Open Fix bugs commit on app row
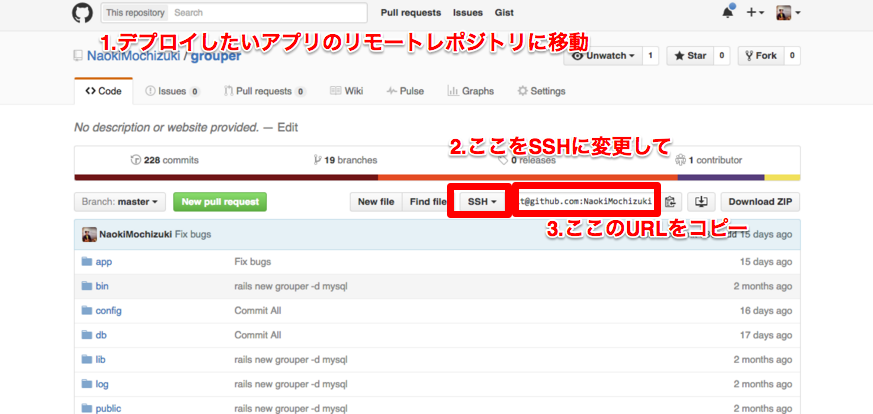The width and height of the screenshot is (873, 414). (253, 262)
